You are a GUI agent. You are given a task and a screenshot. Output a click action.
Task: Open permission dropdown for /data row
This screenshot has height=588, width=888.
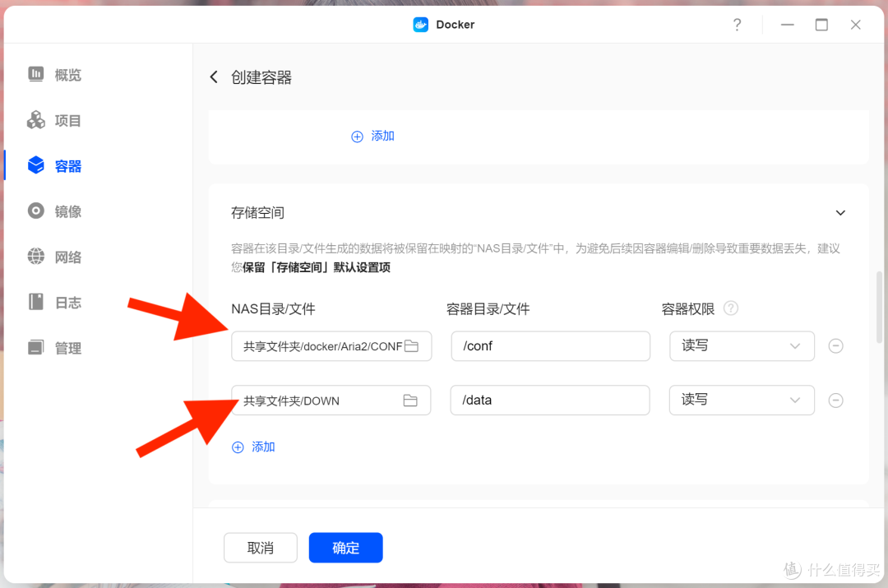point(742,400)
